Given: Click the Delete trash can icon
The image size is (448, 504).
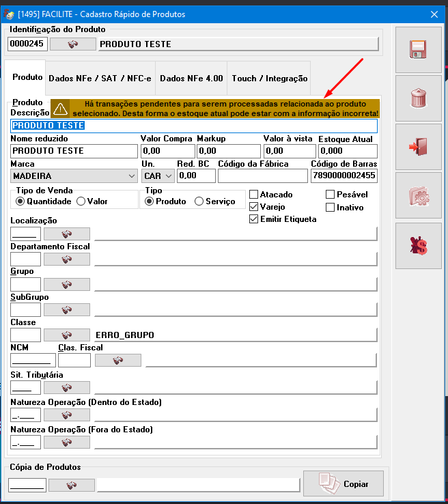Looking at the screenshot, I should click(418, 98).
